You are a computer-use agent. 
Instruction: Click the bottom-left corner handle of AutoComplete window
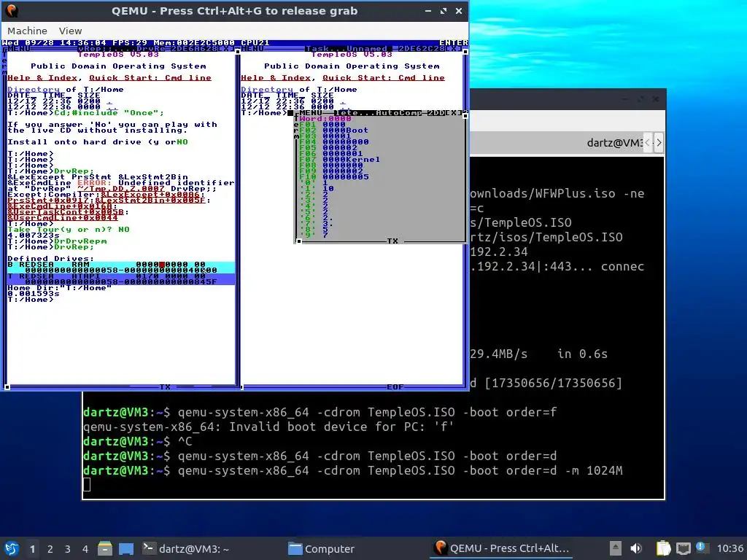[x=298, y=241]
